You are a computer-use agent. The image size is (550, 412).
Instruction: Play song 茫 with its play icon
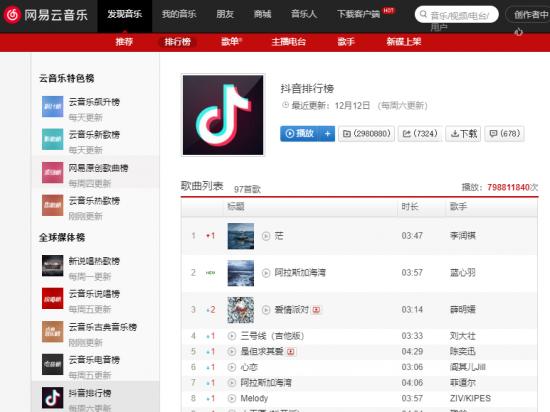[x=266, y=236]
